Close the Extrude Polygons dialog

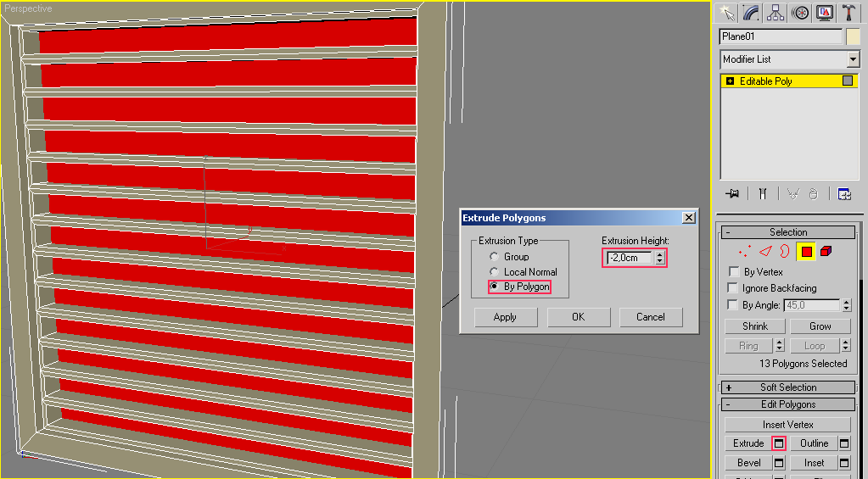[x=689, y=218]
